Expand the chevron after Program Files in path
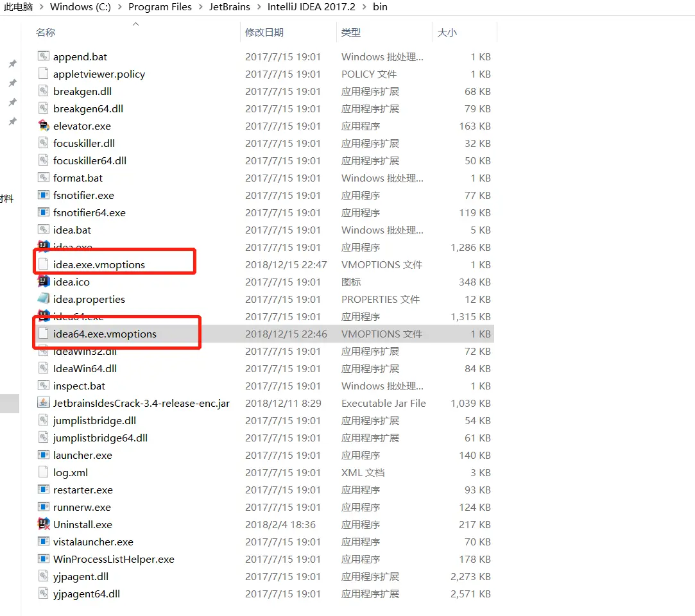The width and height of the screenshot is (695, 616). point(200,7)
